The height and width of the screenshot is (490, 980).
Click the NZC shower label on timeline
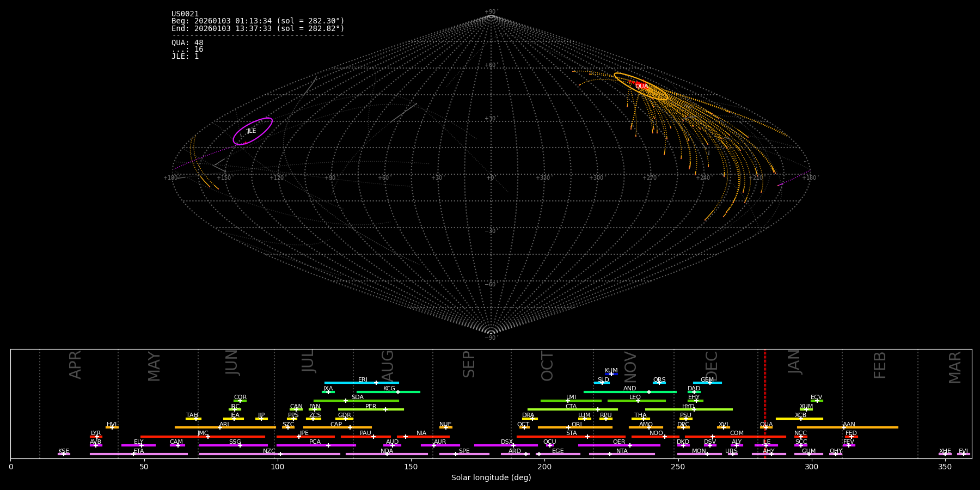tap(269, 451)
